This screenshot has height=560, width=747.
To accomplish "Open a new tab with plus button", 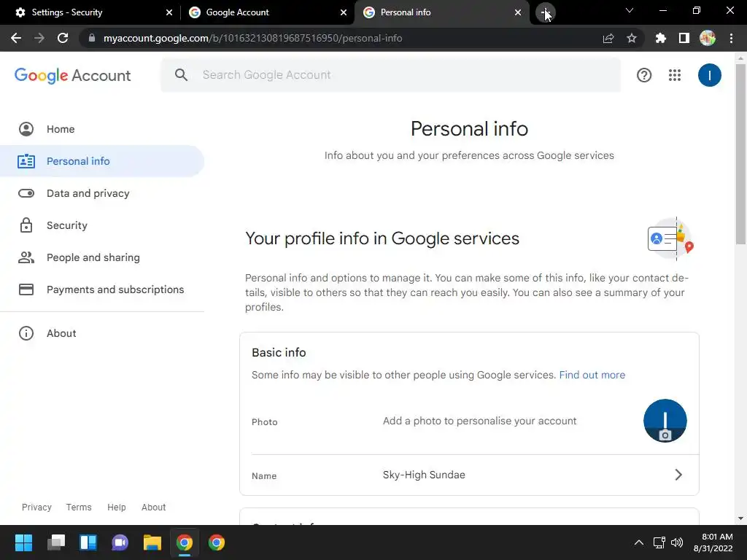I will tap(546, 12).
